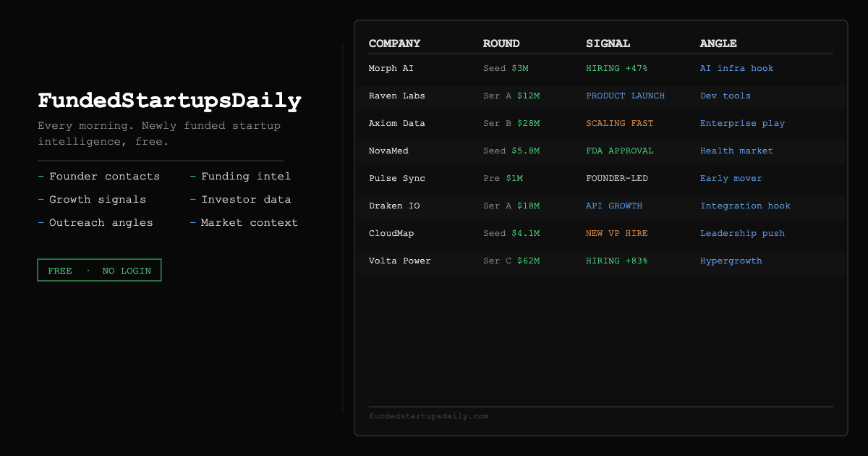868x456 pixels.
Task: Click the Morph AI company name
Action: (x=391, y=68)
